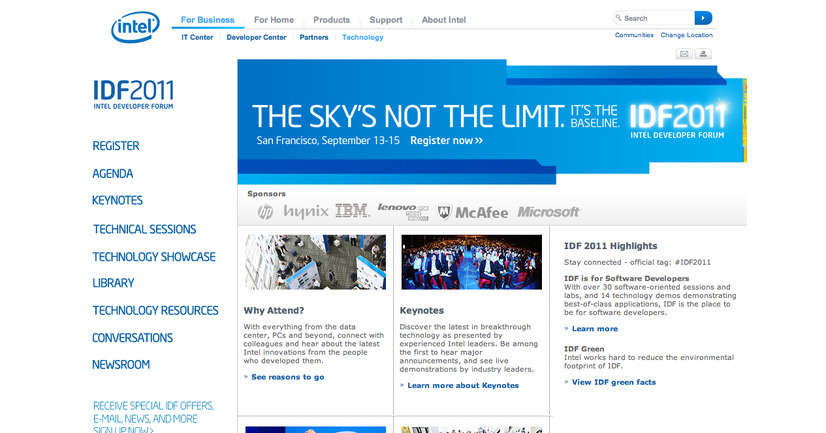Click Register now in the banner
Screen dimensions: 826x433
click(446, 141)
